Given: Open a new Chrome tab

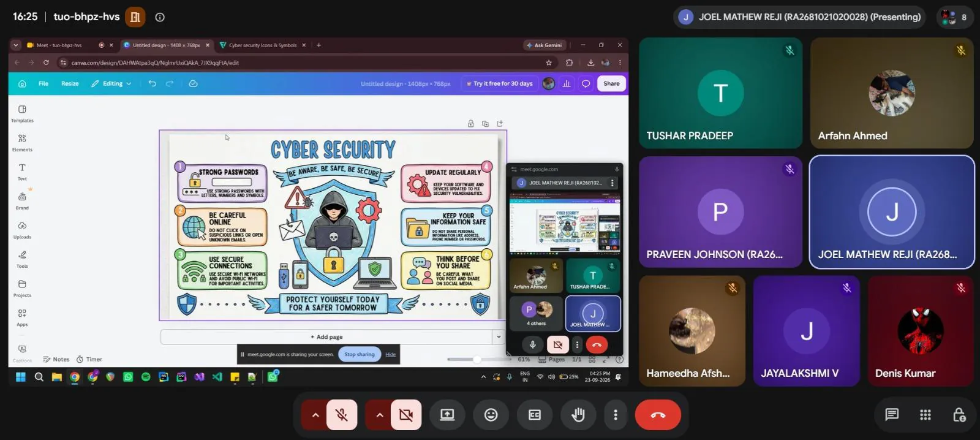Looking at the screenshot, I should [x=318, y=45].
